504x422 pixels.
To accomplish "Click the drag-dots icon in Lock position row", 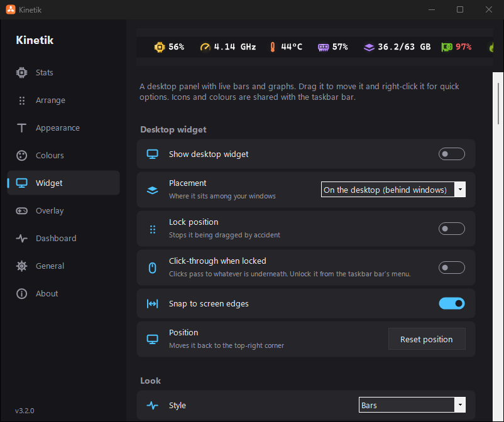I will [x=153, y=229].
